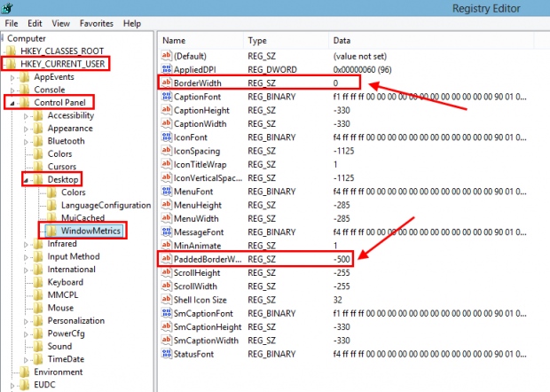Select the HKEY_CURRENT_USER folder icon

point(12,64)
